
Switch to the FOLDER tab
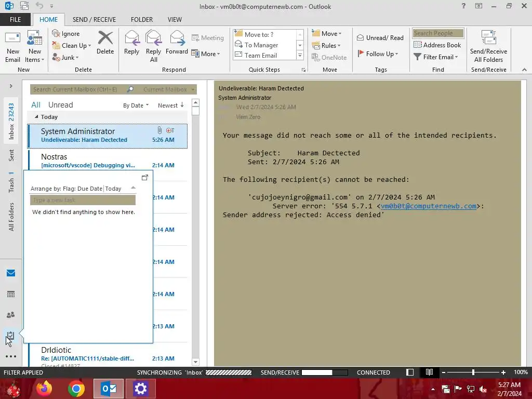pos(142,20)
